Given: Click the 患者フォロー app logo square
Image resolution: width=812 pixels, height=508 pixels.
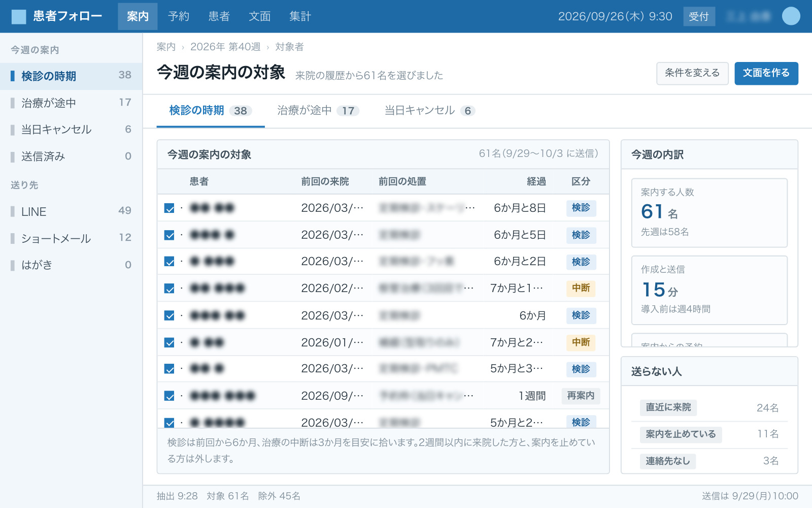Looking at the screenshot, I should click(x=19, y=17).
